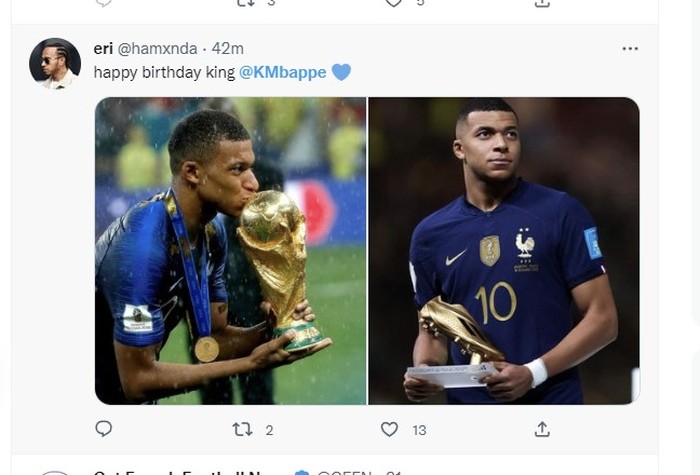The image size is (700, 475).
Task: Open eri's profile picture avatar
Action: (x=54, y=63)
